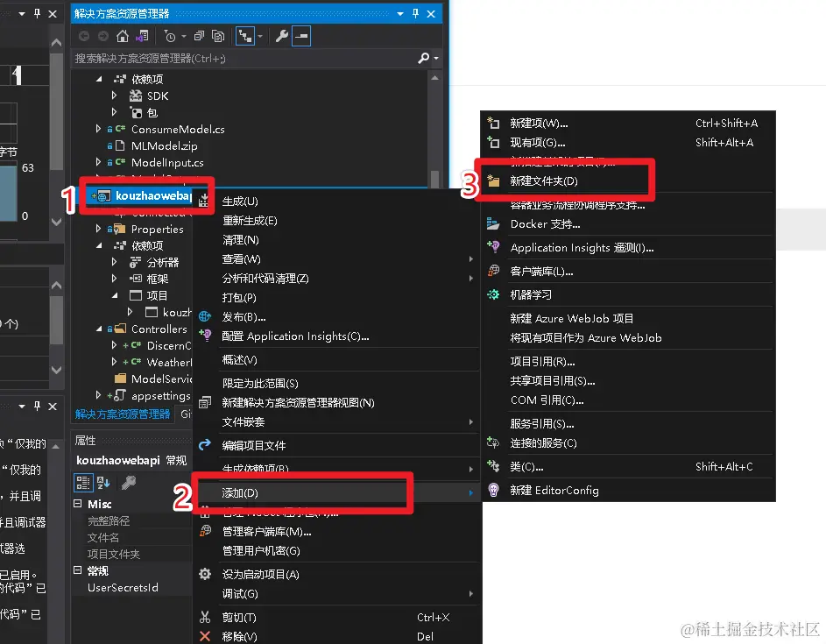
Task: Click Solution Explorer tree scrollbar up arrow
Action: 434,77
